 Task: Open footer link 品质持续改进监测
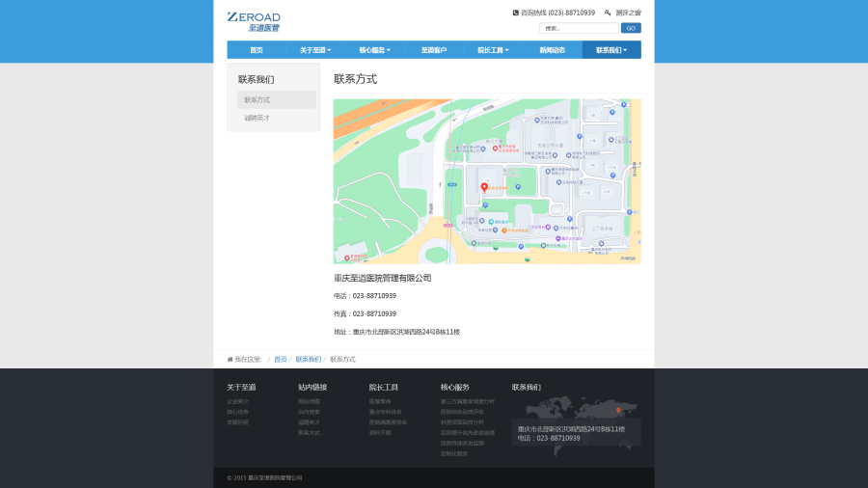462,444
